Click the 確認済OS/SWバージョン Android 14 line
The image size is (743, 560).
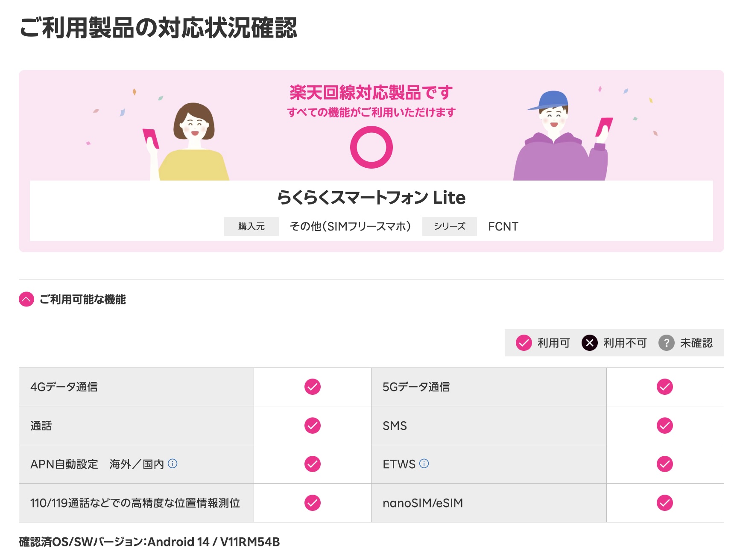pyautogui.click(x=149, y=542)
